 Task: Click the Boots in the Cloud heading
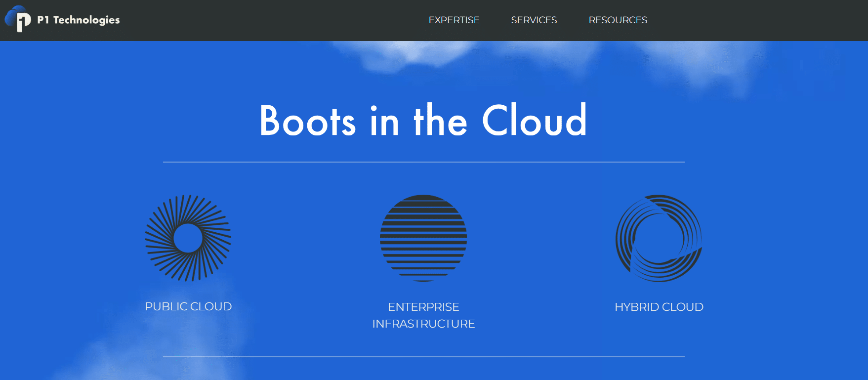pyautogui.click(x=423, y=121)
